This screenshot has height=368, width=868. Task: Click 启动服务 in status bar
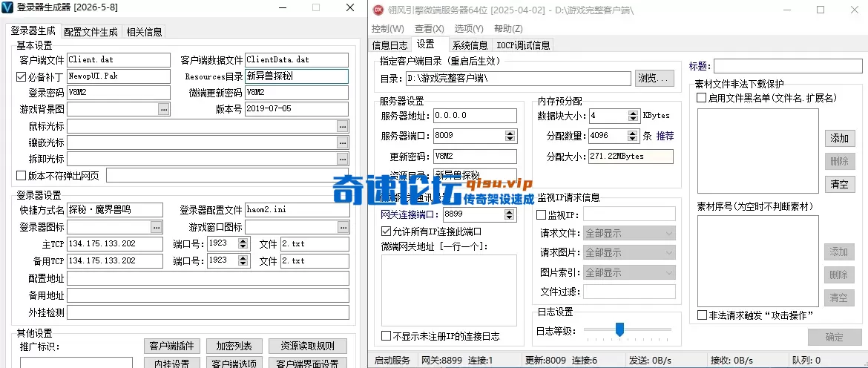pyautogui.click(x=392, y=361)
